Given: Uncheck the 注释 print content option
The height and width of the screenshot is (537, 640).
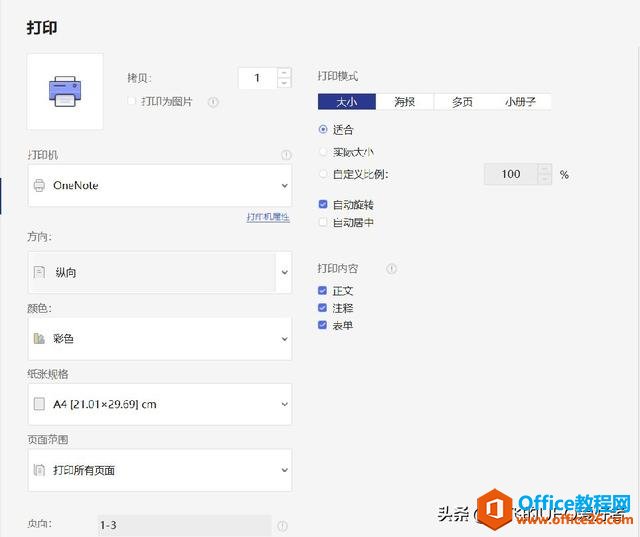Looking at the screenshot, I should (x=322, y=308).
